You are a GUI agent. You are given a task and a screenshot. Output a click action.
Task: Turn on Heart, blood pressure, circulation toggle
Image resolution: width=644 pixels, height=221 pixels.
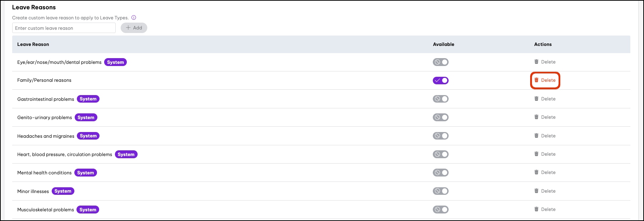tap(441, 154)
